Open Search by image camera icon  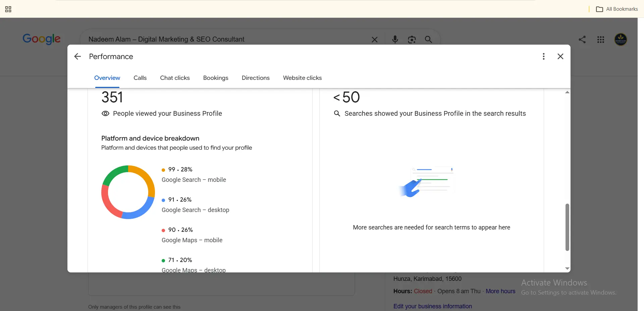[x=412, y=40]
